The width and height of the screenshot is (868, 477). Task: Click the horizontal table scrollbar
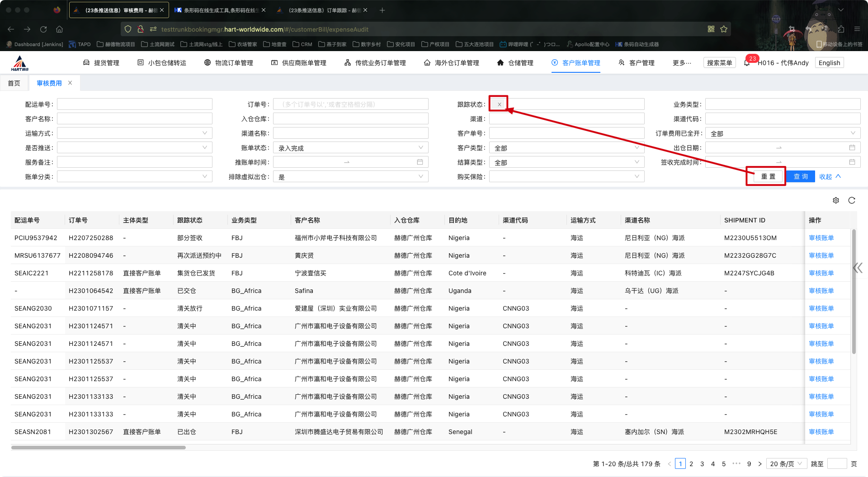click(99, 448)
